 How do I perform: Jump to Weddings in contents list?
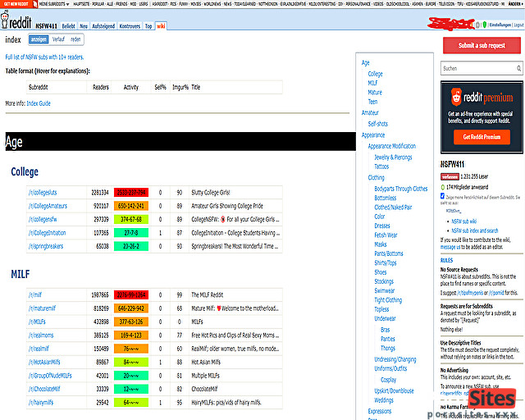pos(384,400)
